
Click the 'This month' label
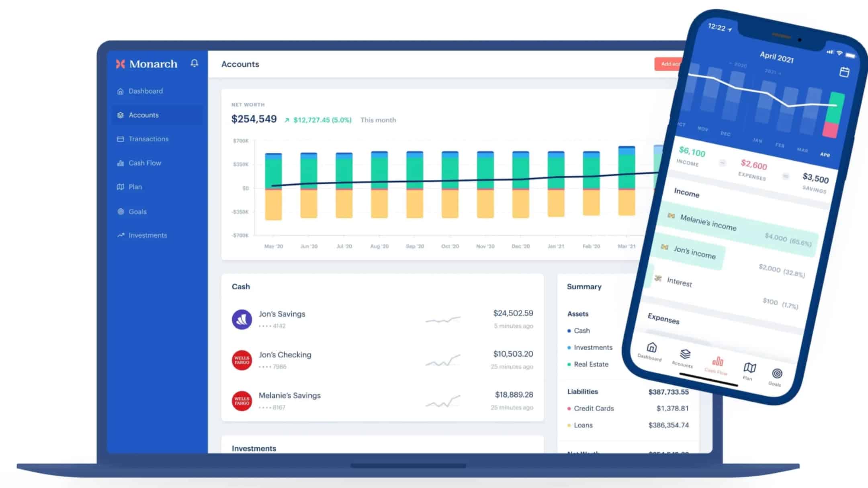(x=378, y=120)
